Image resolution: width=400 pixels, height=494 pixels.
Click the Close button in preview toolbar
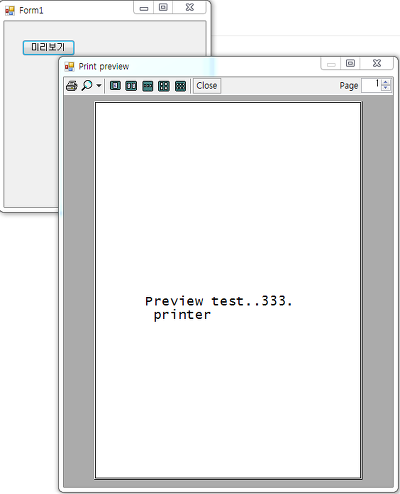(x=207, y=86)
